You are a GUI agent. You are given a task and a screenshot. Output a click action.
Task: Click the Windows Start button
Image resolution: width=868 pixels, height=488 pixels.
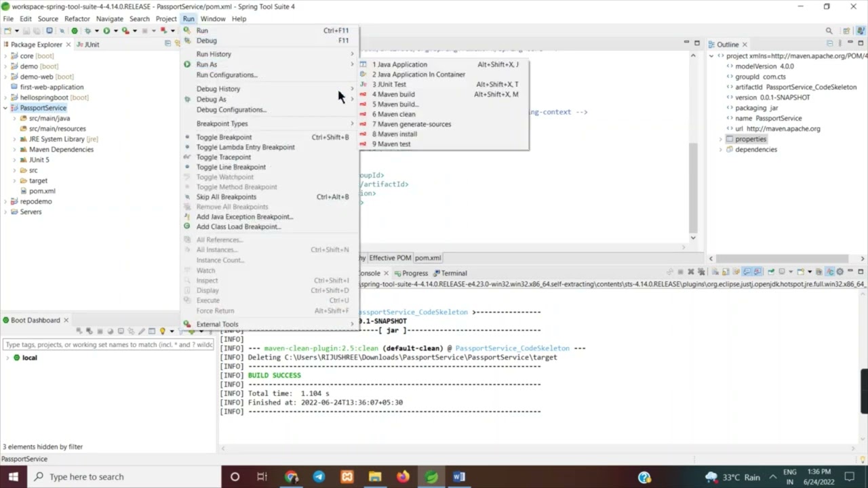[x=13, y=476]
